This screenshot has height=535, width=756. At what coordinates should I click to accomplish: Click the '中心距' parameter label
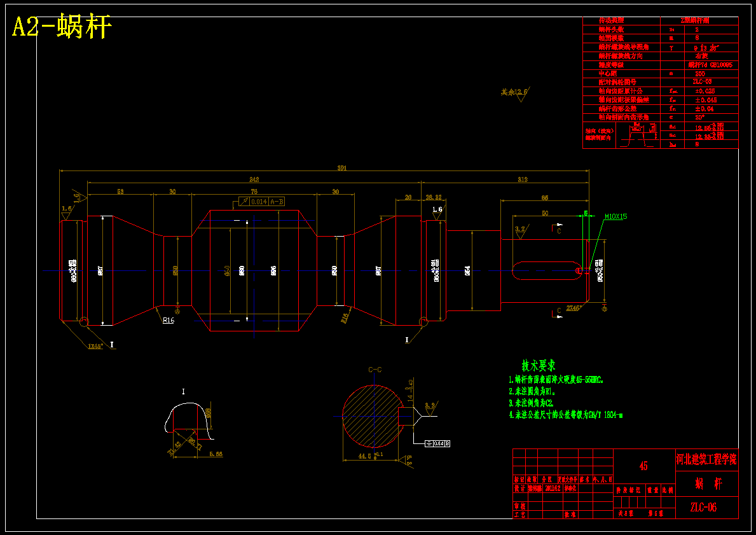click(607, 73)
